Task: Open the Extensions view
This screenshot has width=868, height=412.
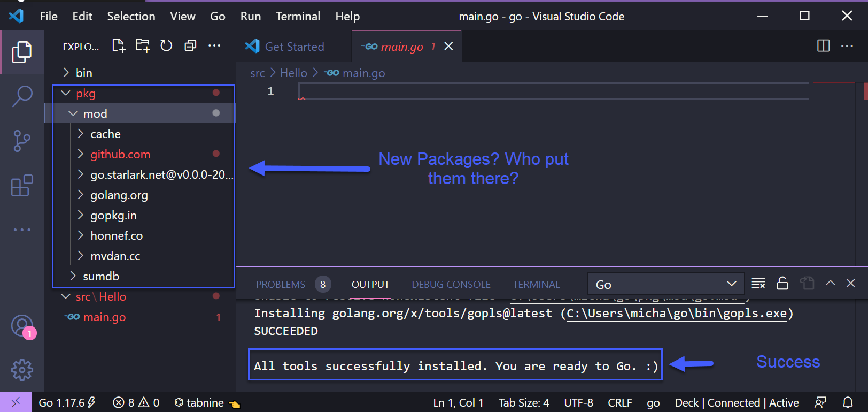Action: coord(22,186)
